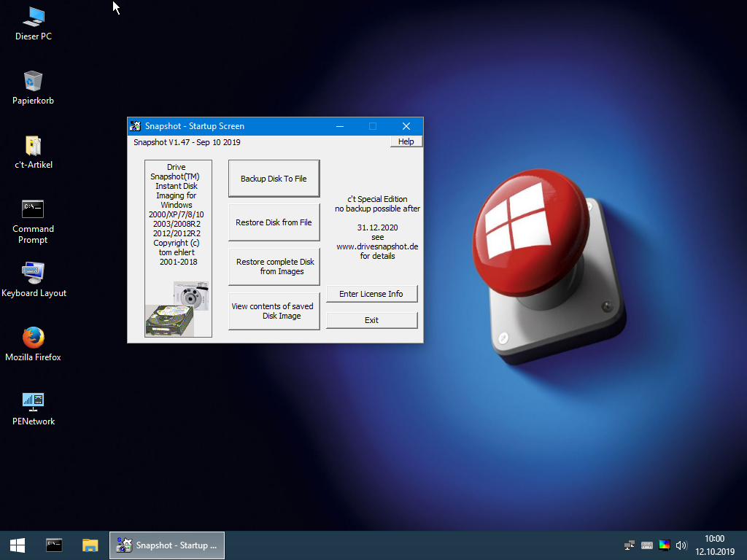Screen dimensions: 747x560
Task: Open the Help menu in Snapshot
Action: (406, 141)
